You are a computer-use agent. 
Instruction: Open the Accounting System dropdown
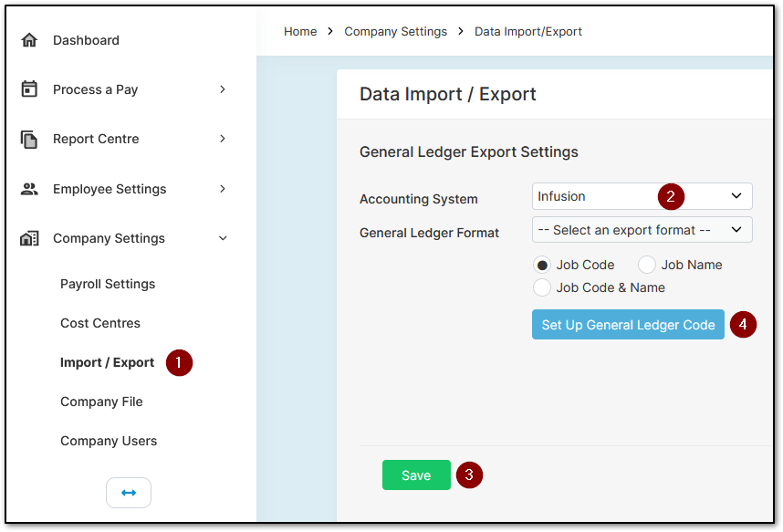click(x=642, y=196)
